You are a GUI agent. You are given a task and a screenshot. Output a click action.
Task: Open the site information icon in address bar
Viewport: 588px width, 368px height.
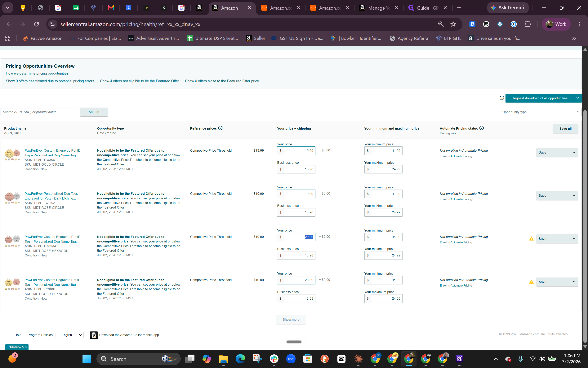[x=53, y=24]
